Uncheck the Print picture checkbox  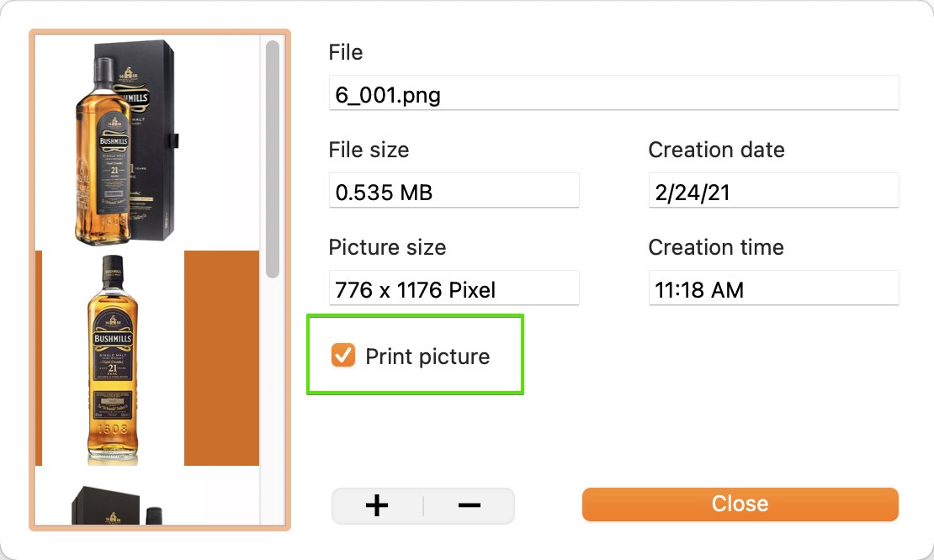point(343,356)
